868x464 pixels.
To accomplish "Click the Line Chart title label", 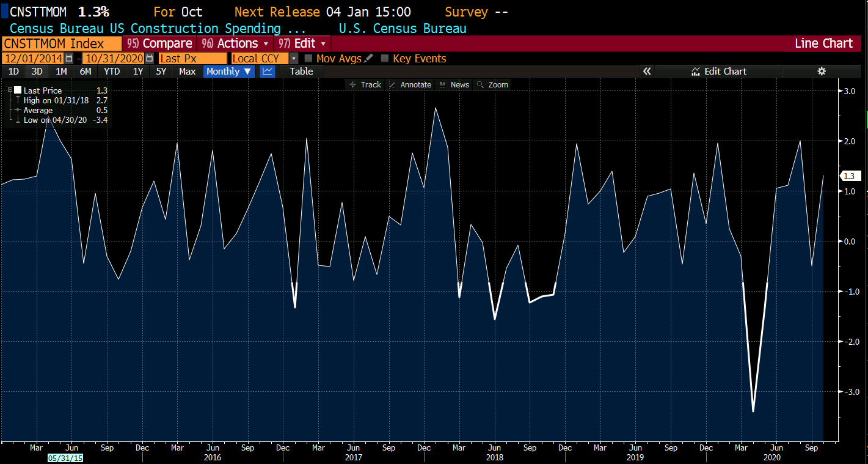I will tap(823, 43).
